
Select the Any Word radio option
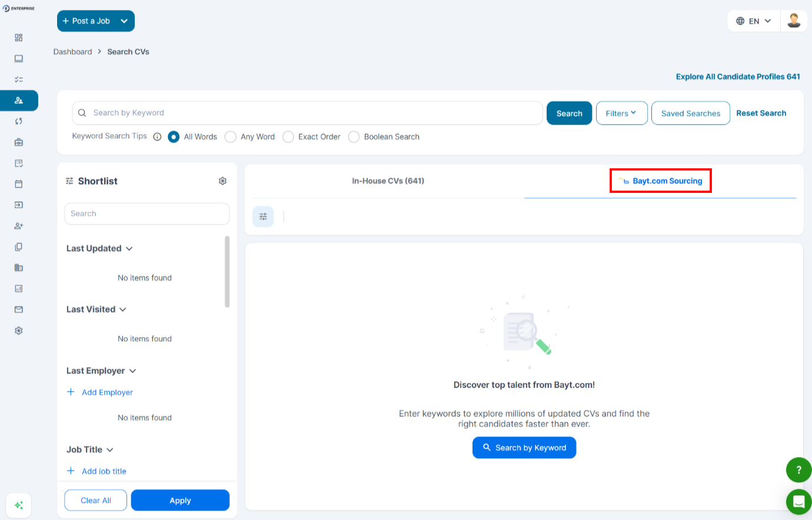231,137
